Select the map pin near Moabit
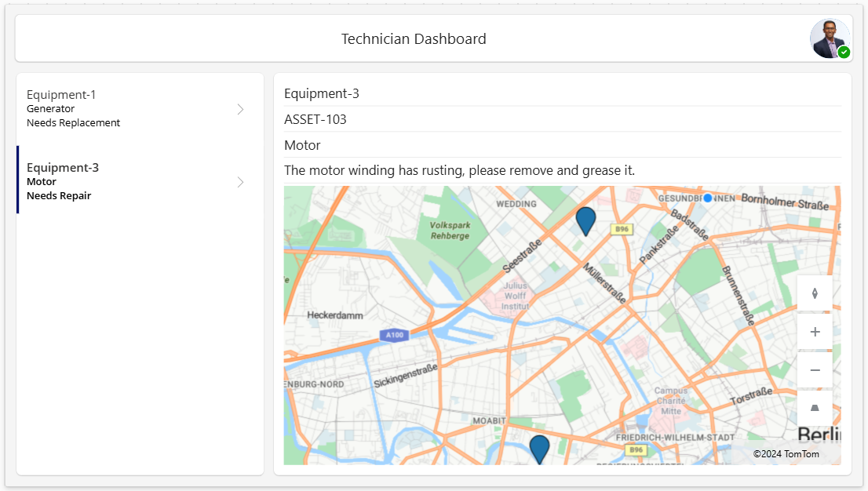The image size is (868, 491). click(x=539, y=448)
